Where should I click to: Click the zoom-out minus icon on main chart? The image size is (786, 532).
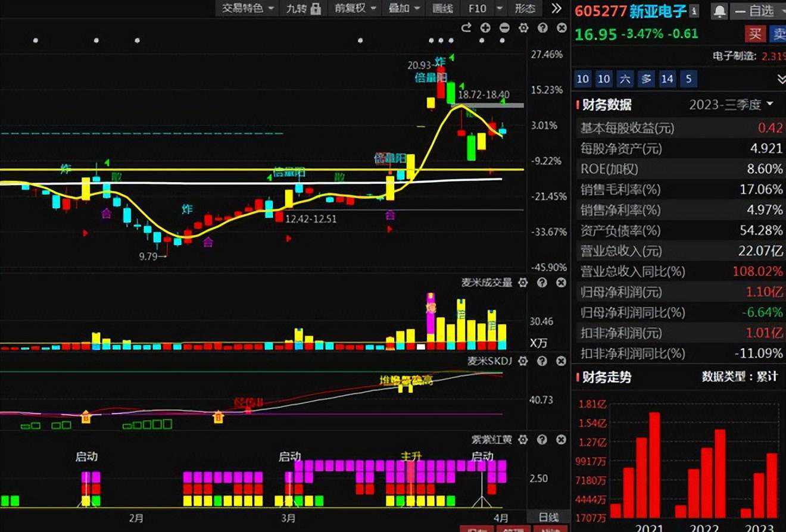pos(504,28)
